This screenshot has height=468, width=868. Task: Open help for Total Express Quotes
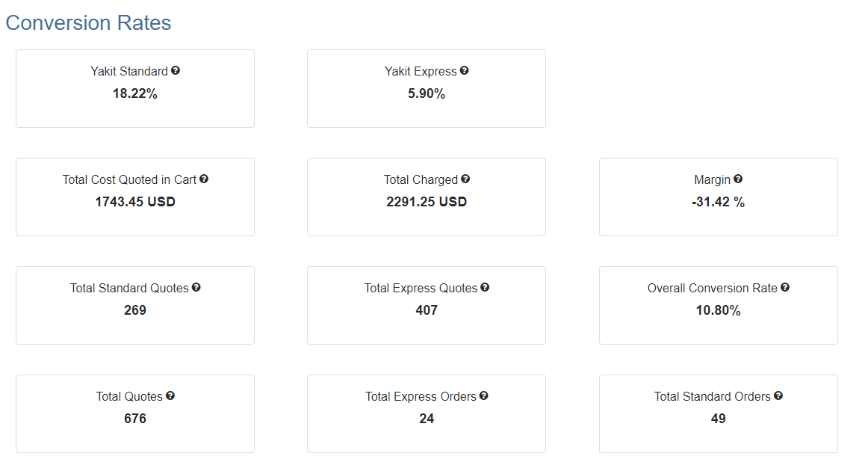(x=485, y=287)
